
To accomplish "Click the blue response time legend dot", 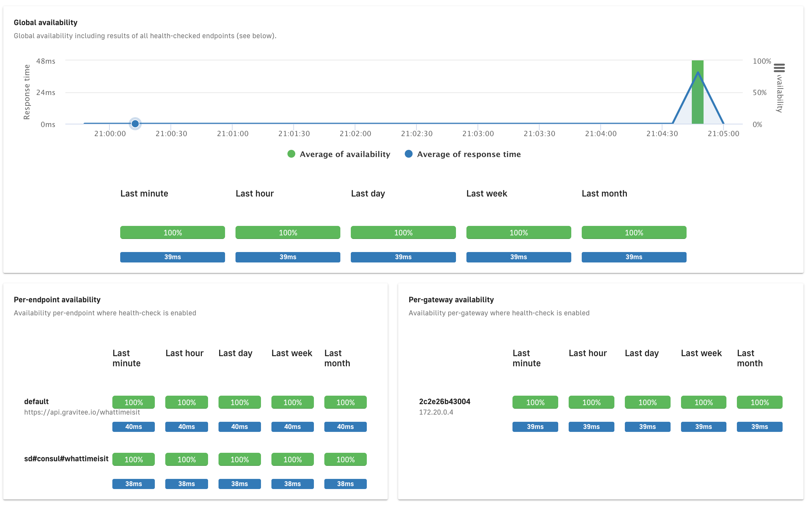I will (x=409, y=154).
